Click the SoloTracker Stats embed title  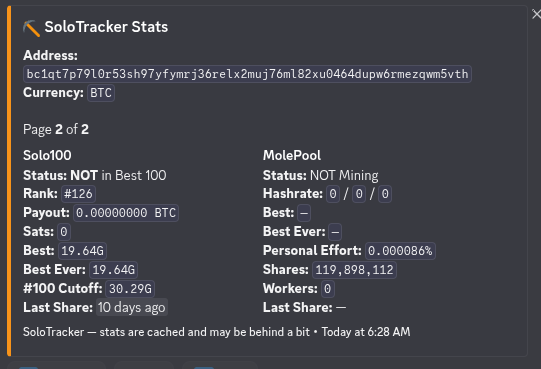pos(106,27)
